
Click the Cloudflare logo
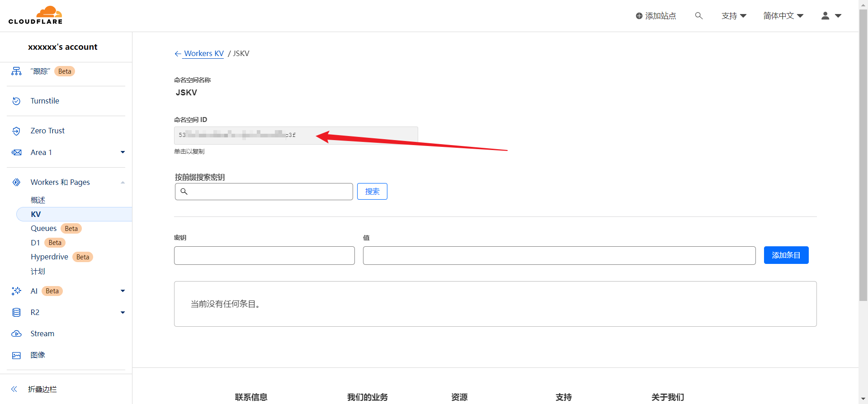pos(35,15)
